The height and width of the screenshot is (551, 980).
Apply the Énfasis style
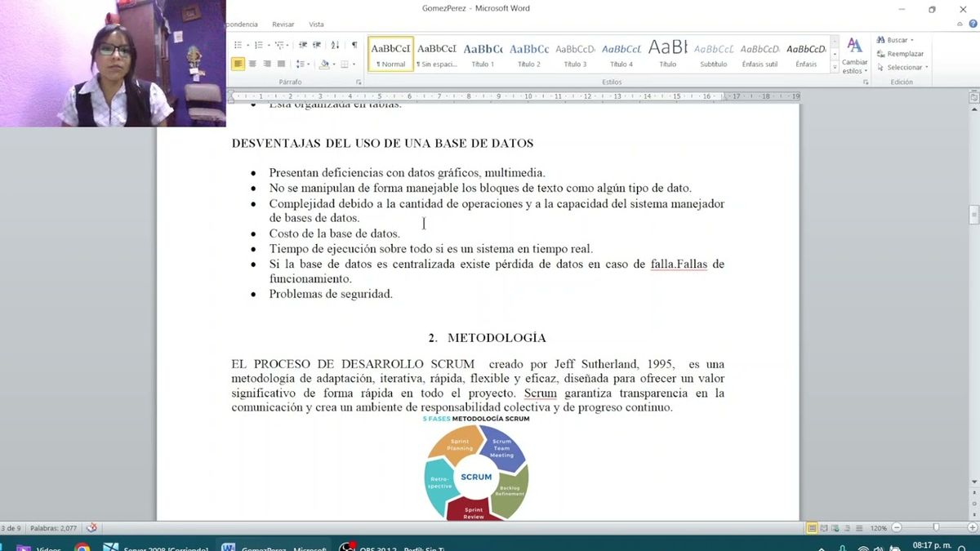pyautogui.click(x=806, y=54)
